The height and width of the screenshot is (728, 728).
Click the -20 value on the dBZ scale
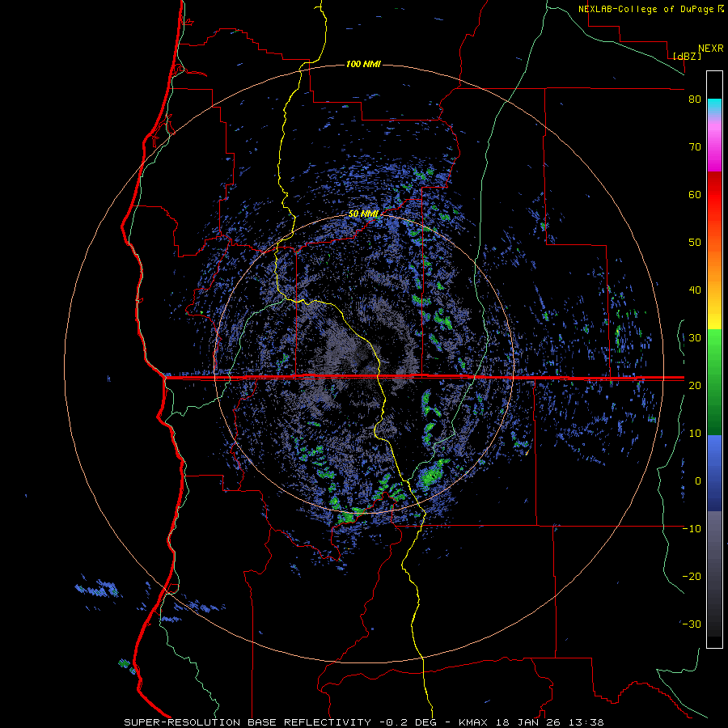(692, 576)
